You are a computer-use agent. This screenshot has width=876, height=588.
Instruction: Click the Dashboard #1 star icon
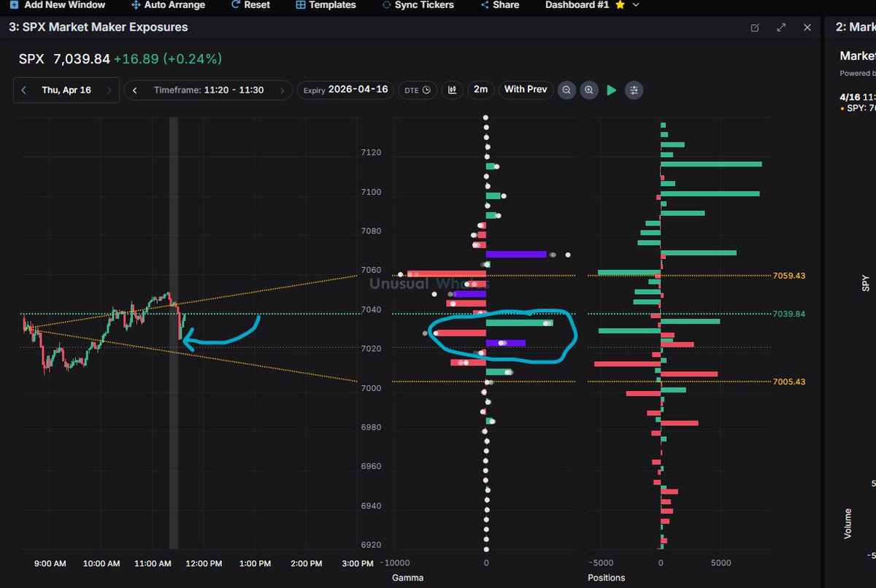click(620, 4)
